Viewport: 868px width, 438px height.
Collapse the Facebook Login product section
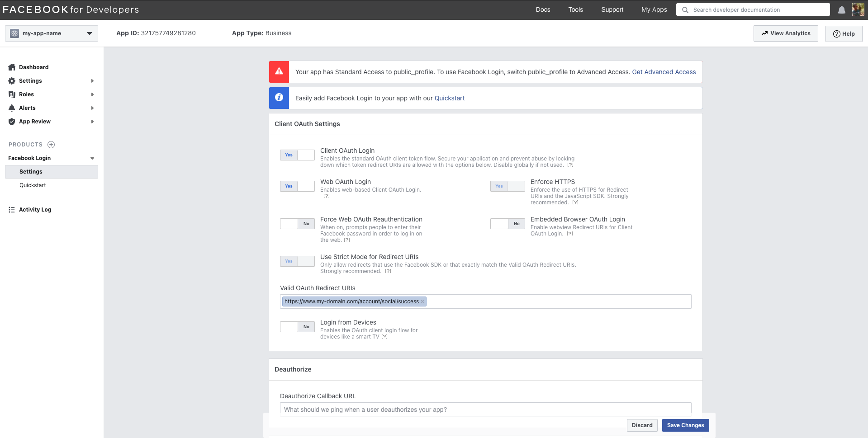tap(92, 158)
